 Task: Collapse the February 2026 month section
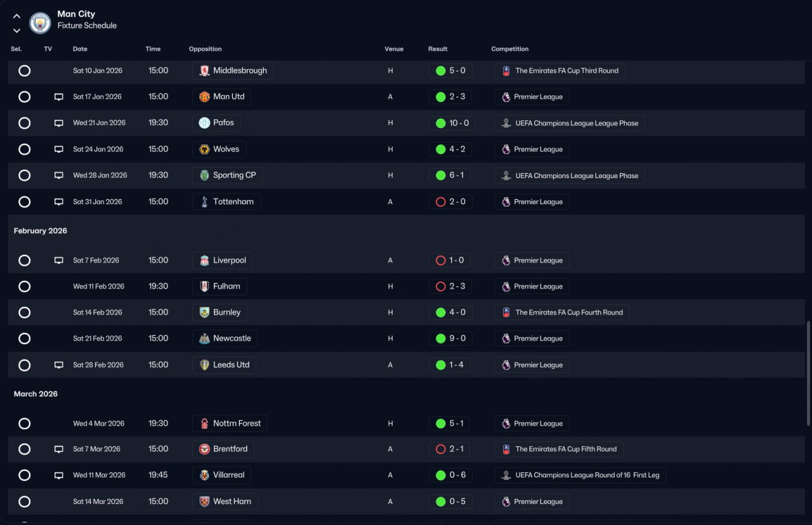click(41, 231)
